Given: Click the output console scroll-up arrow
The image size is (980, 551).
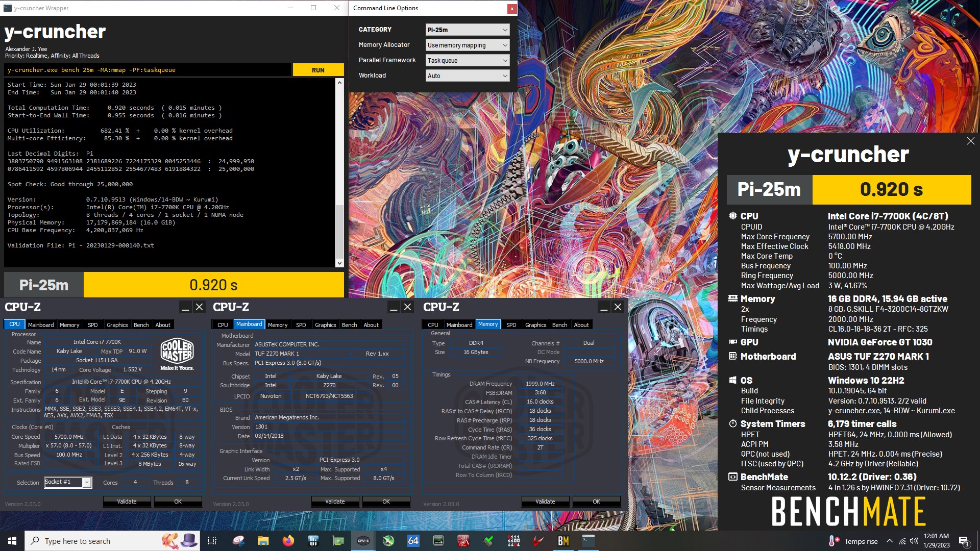Looking at the screenshot, I should tap(339, 82).
